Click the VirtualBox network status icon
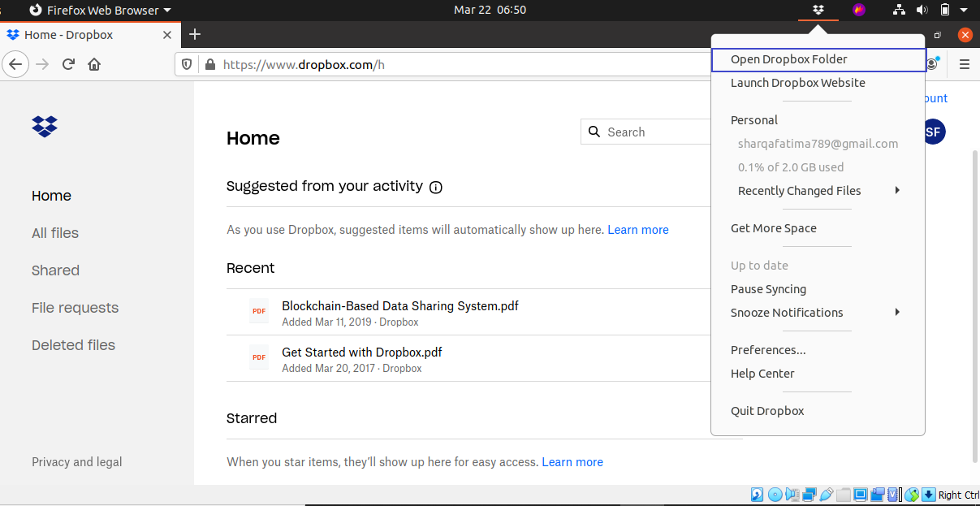The width and height of the screenshot is (980, 506). (809, 495)
